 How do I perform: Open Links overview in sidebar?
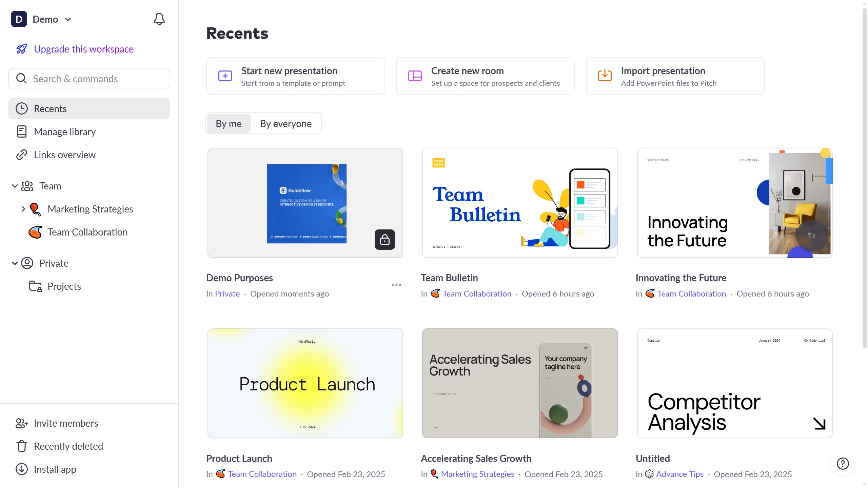(x=64, y=155)
